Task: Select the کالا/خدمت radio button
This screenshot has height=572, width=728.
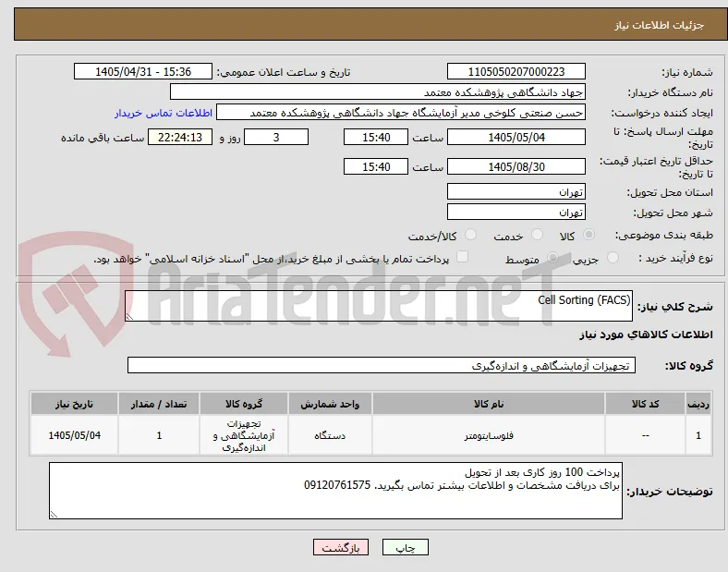Action: point(470,235)
